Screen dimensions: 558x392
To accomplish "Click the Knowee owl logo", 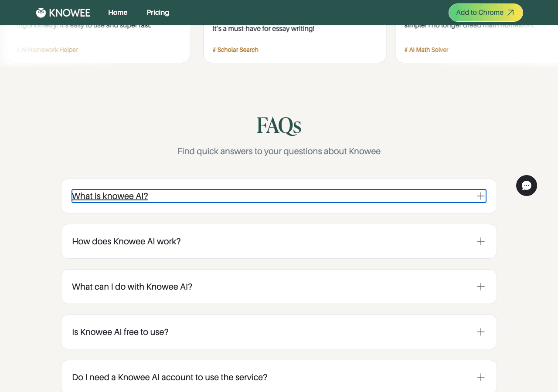I will pyautogui.click(x=41, y=13).
